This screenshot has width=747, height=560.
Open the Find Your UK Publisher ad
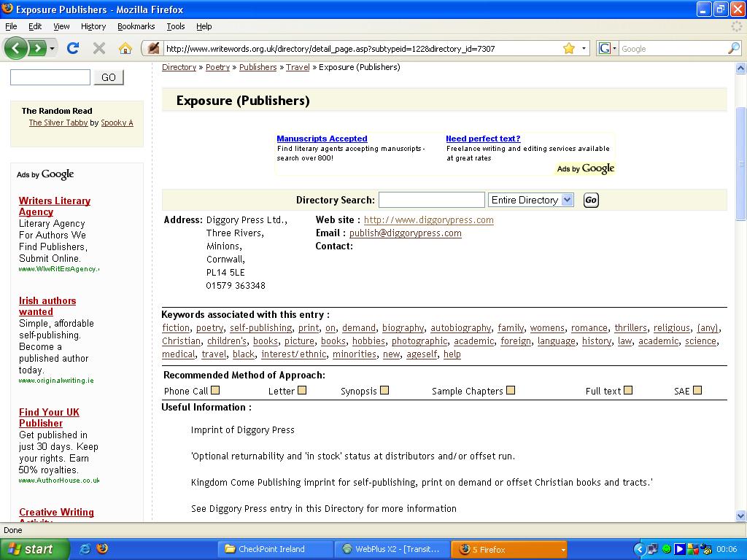pos(49,418)
